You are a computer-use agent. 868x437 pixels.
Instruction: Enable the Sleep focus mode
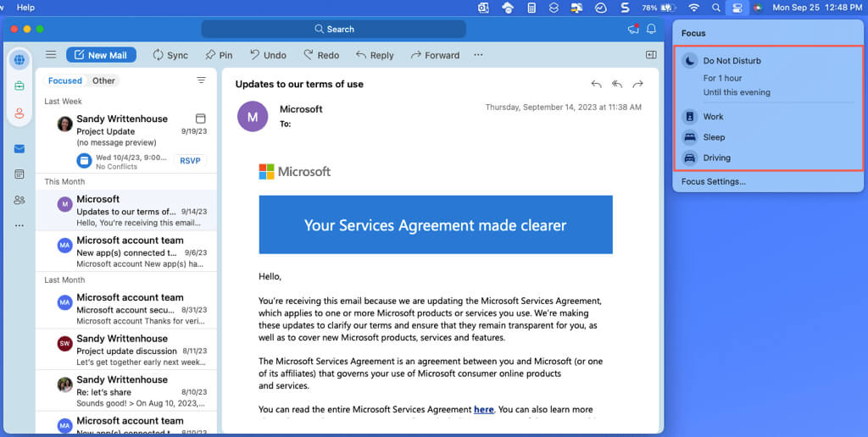click(714, 137)
